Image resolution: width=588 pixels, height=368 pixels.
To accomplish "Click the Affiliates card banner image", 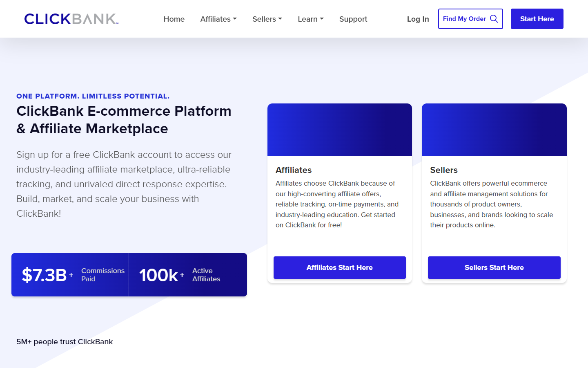I will coord(340,130).
